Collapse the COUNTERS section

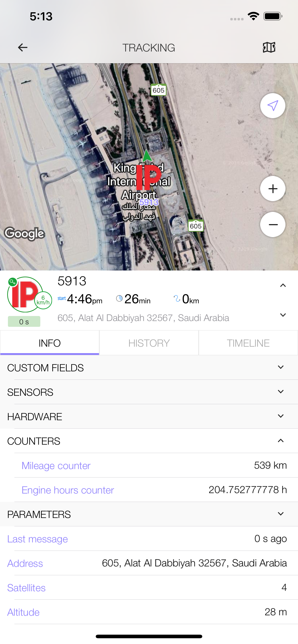tap(149, 441)
